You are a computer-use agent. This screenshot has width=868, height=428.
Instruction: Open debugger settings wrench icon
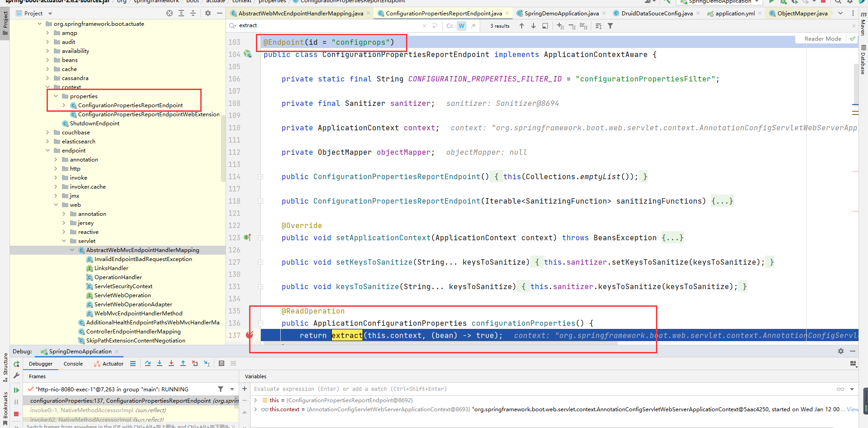click(16, 376)
